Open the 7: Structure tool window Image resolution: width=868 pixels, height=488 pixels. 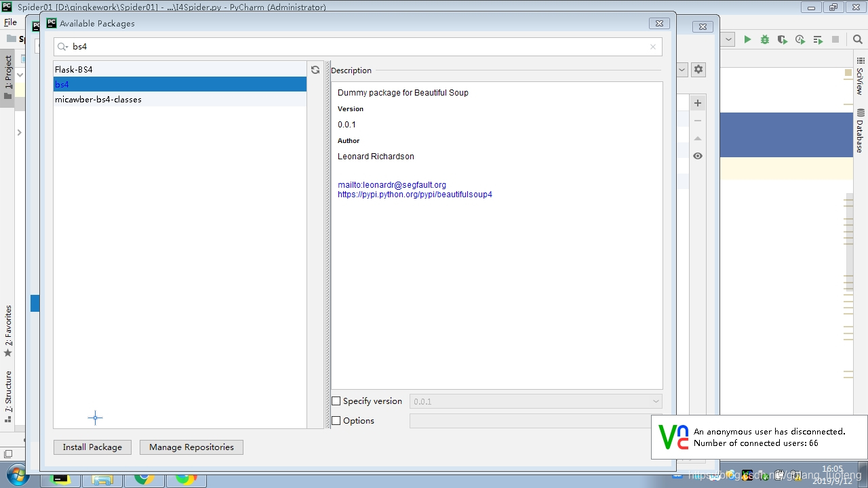[8, 396]
